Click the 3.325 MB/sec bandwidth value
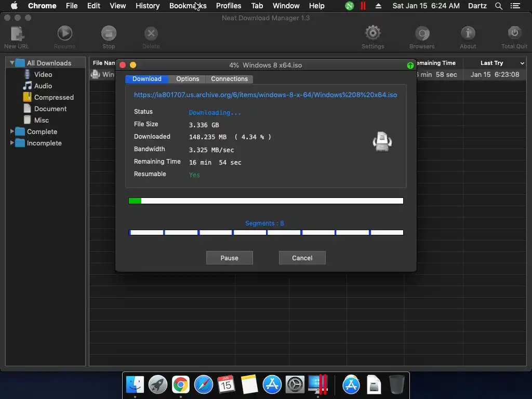The image size is (532, 399). point(211,150)
